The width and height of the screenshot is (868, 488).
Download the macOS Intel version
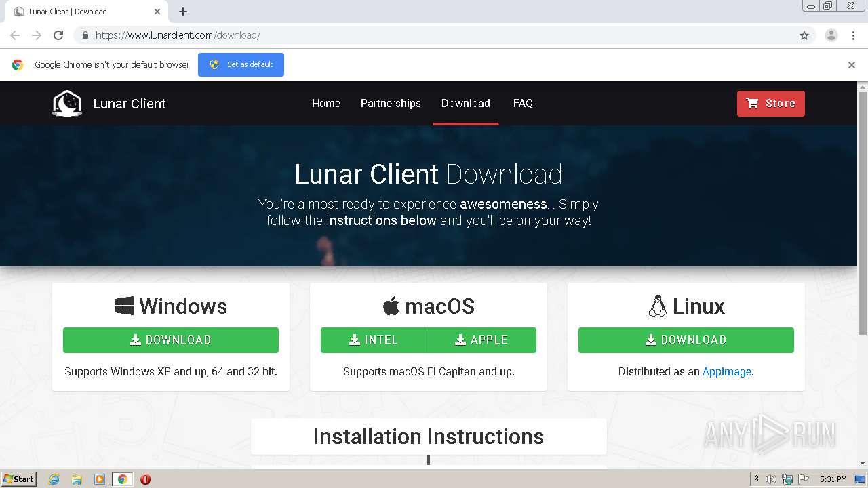374,340
